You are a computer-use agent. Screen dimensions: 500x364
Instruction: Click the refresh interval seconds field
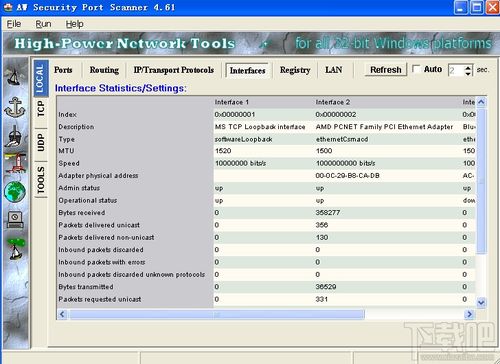456,70
